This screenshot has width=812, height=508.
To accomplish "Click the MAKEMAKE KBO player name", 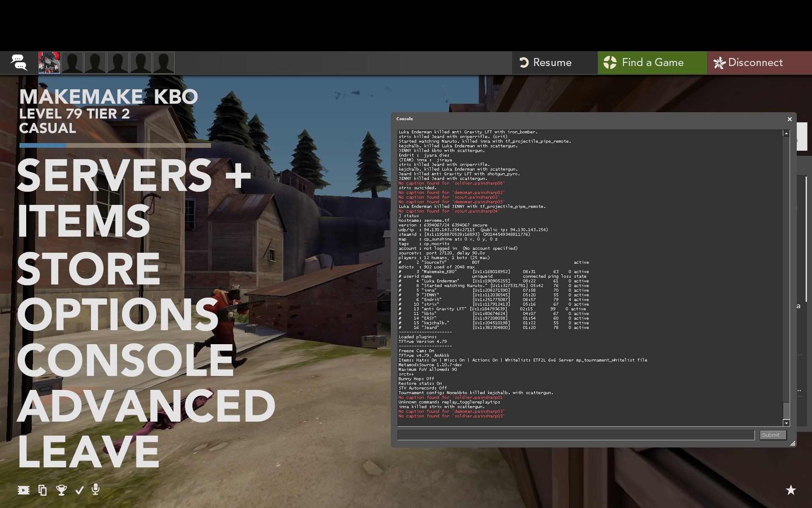I will 109,97.
